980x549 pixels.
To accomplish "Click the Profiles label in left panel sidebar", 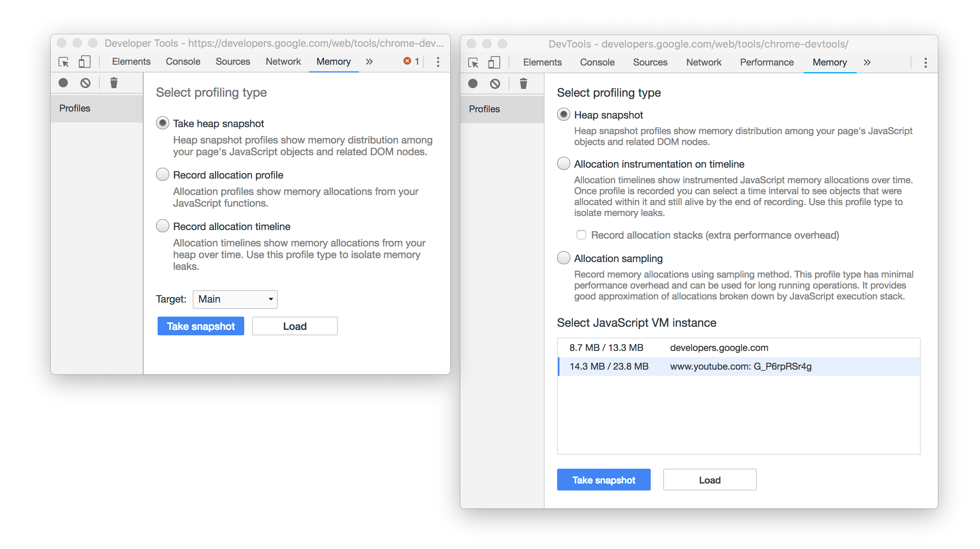I will 76,108.
